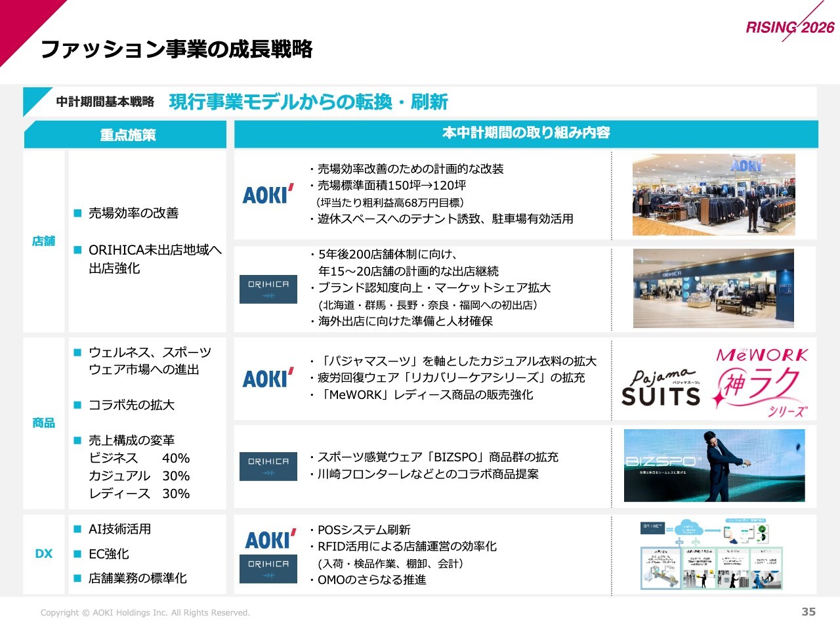Click the RISING 2026 logo
This screenshot has height=630, width=840.
(789, 26)
